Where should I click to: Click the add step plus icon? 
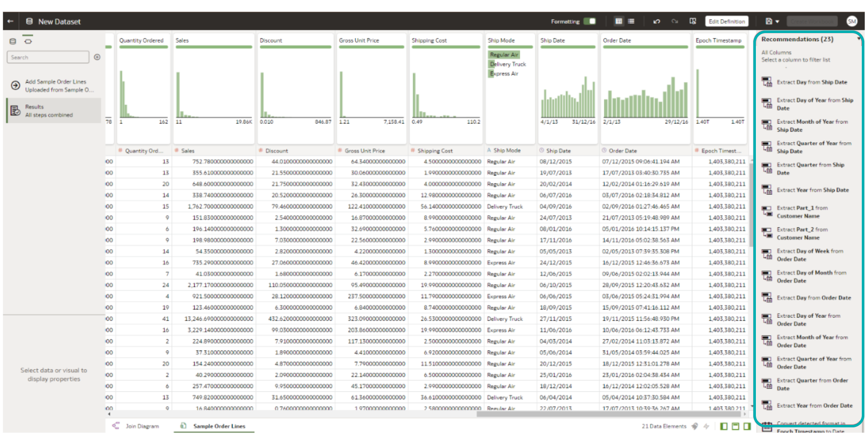tap(97, 57)
